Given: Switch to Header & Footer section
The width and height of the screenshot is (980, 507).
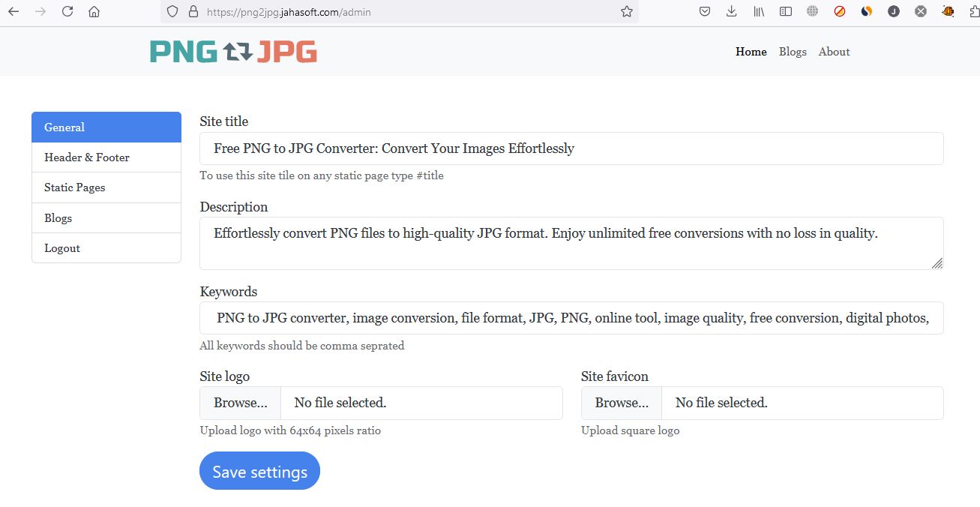Looking at the screenshot, I should pyautogui.click(x=106, y=157).
